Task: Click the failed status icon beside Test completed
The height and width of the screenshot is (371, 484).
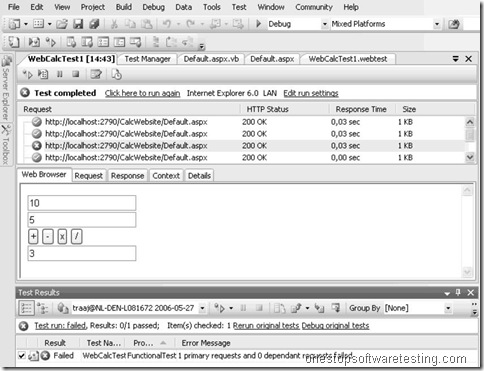Action: click(25, 93)
